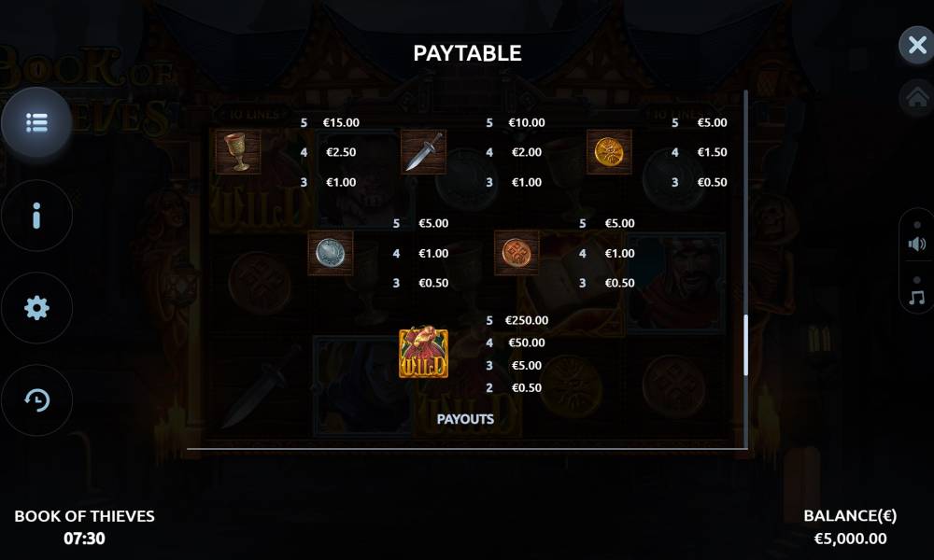Click the €250.00 wild payout value
The height and width of the screenshot is (560, 934).
[527, 320]
